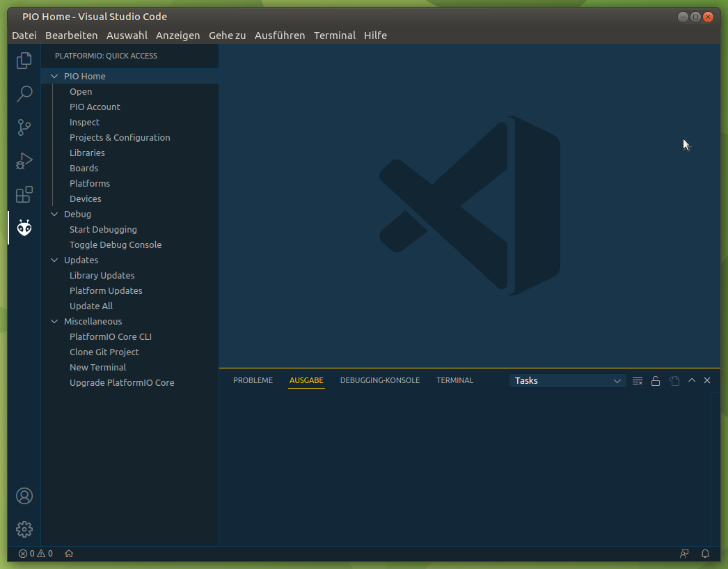Viewport: 728px width, 569px height.
Task: Click the PlatformIO Home icon in status bar
Action: click(69, 554)
